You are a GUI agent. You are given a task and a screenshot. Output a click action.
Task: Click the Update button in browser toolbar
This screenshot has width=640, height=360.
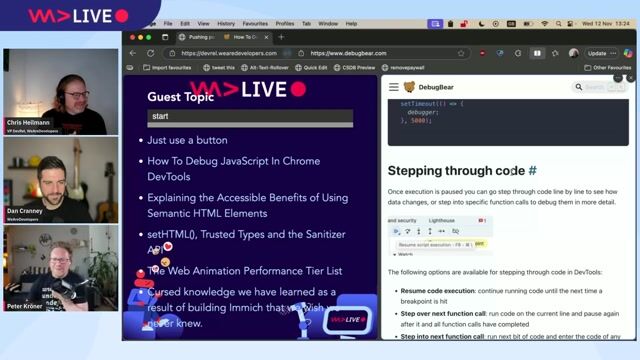click(602, 53)
